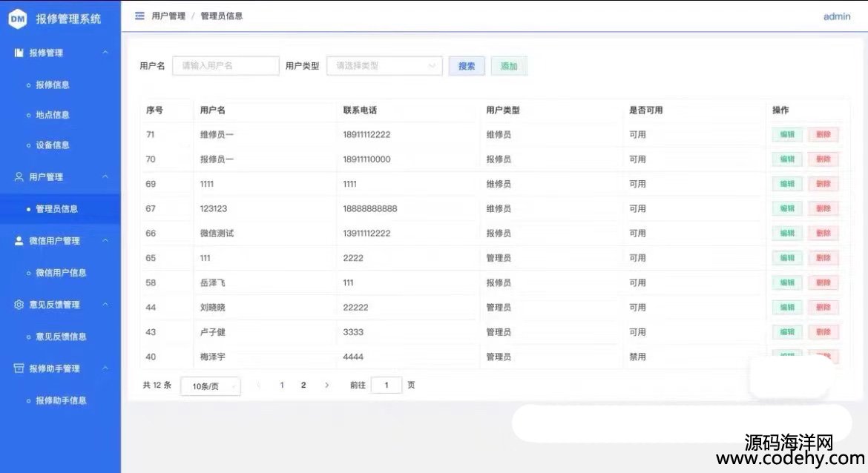The image size is (868, 473).
Task: Click the 是否可用 column header
Action: 645,110
